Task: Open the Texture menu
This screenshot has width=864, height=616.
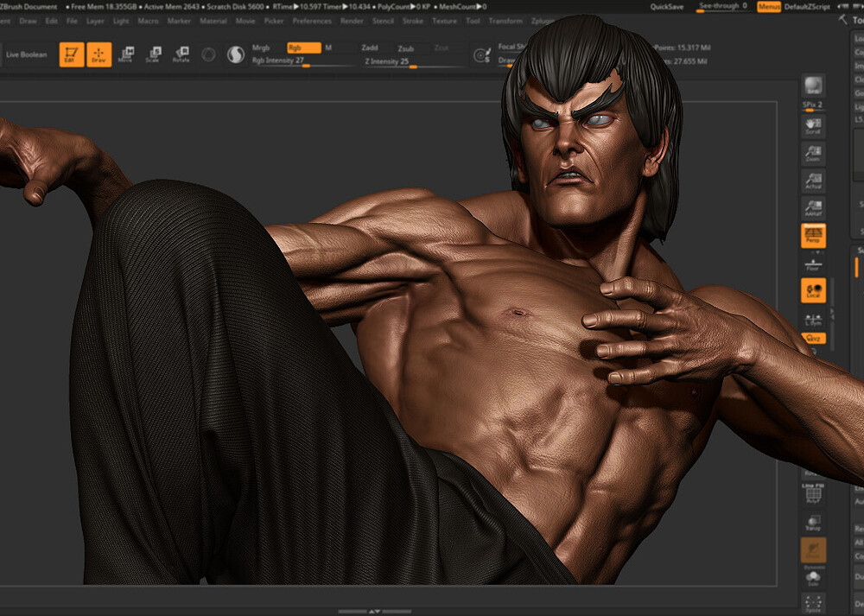Action: tap(444, 21)
